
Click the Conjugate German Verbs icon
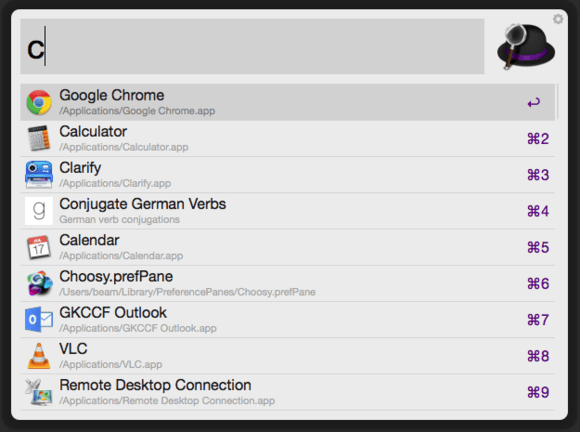39,211
